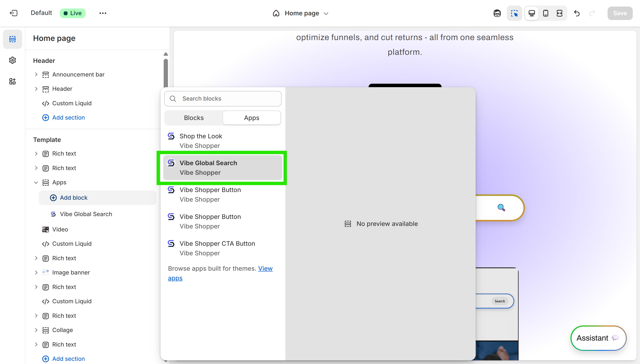
Task: Open the three-dot menu next to Live
Action: point(103,13)
